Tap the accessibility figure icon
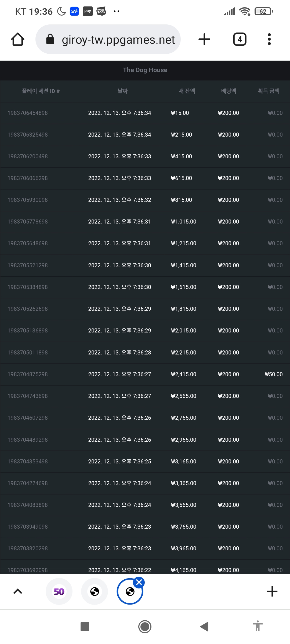The height and width of the screenshot is (644, 290). (x=258, y=626)
